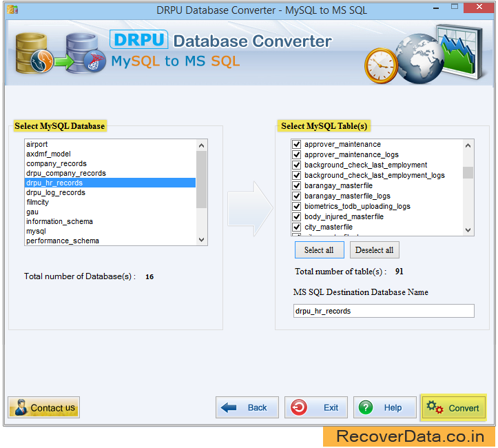Select airport database

(110, 144)
